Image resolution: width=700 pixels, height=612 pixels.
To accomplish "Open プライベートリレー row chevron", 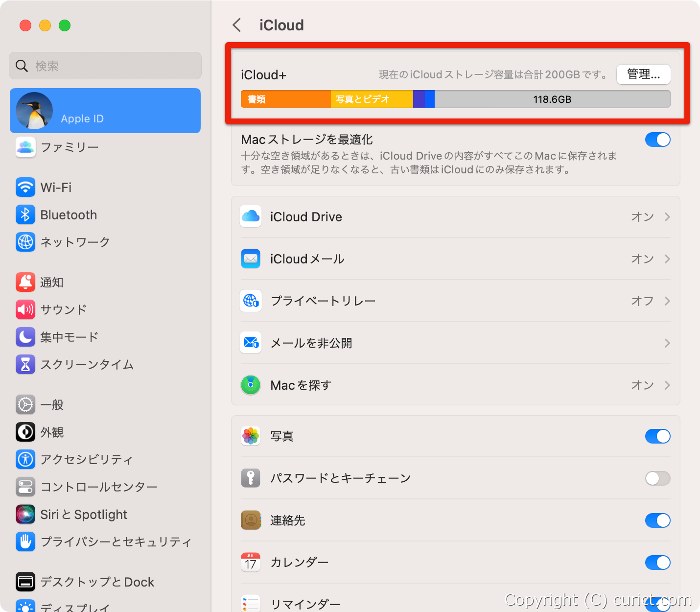I will pos(667,301).
